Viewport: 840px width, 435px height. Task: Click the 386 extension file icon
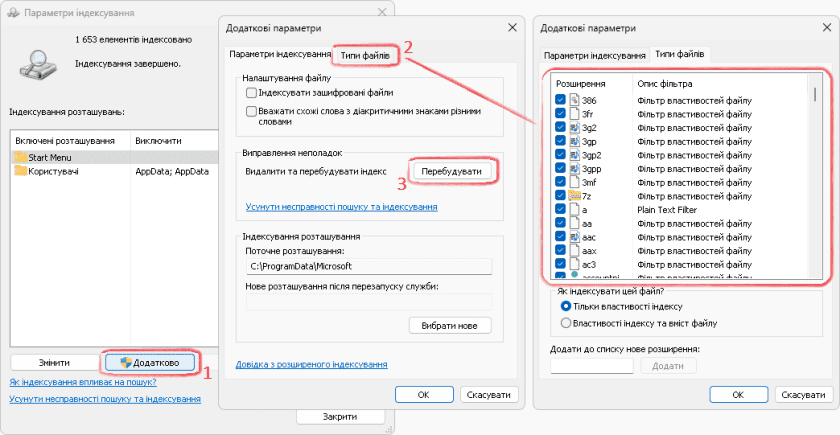pyautogui.click(x=574, y=101)
